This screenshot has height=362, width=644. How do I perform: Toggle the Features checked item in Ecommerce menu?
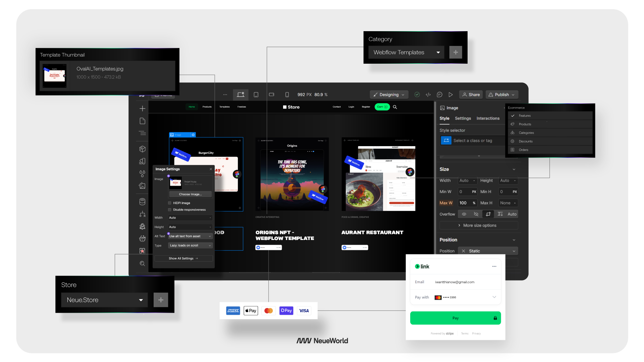(550, 116)
